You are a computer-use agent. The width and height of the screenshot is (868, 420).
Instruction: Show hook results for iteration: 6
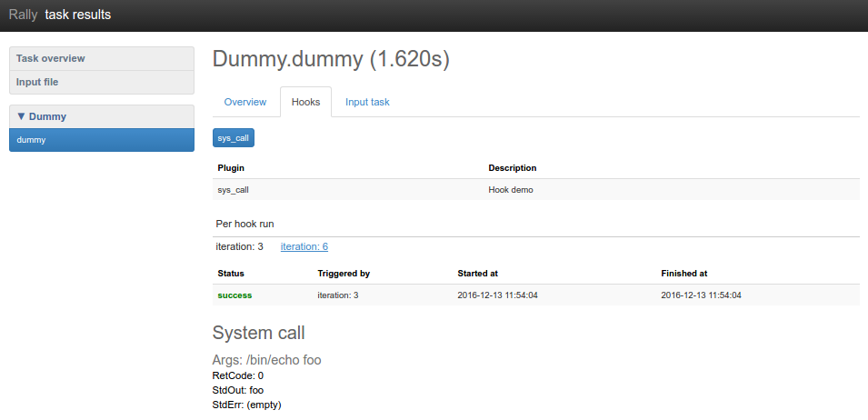[304, 246]
